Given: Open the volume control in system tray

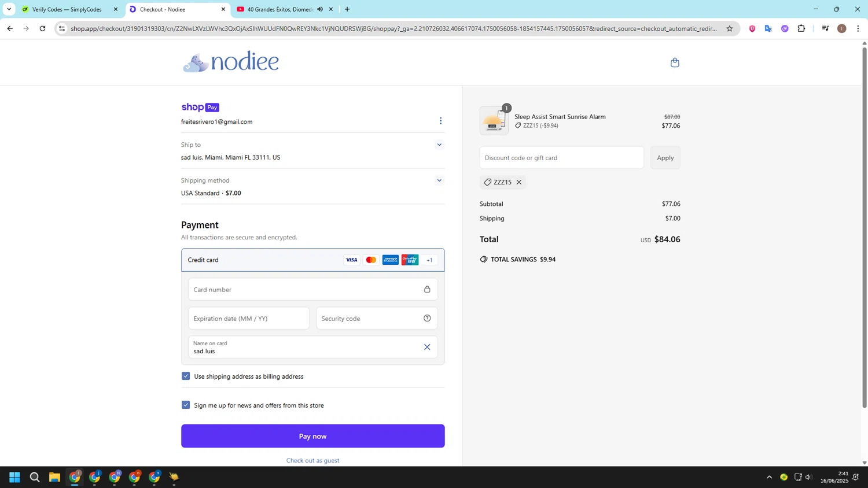Looking at the screenshot, I should click(x=809, y=477).
